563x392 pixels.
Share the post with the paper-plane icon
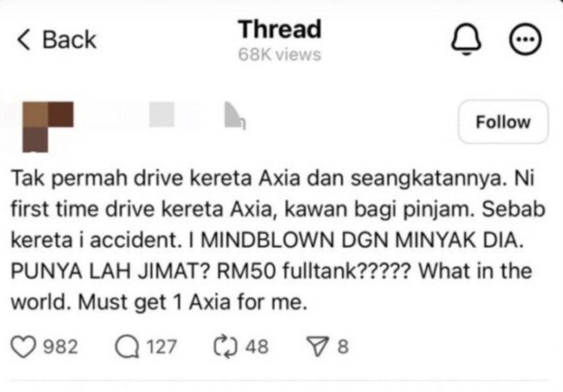point(317,346)
